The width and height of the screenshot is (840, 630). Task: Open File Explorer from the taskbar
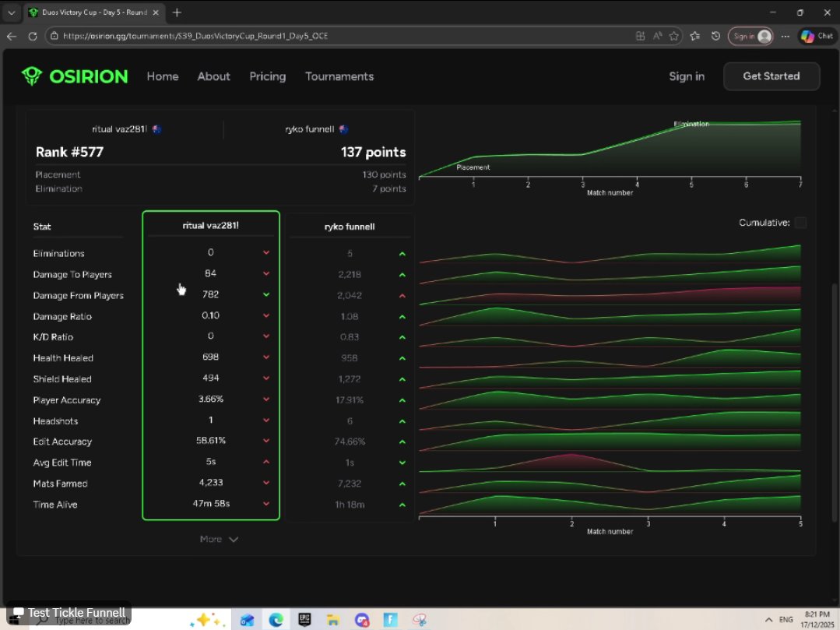tap(332, 620)
